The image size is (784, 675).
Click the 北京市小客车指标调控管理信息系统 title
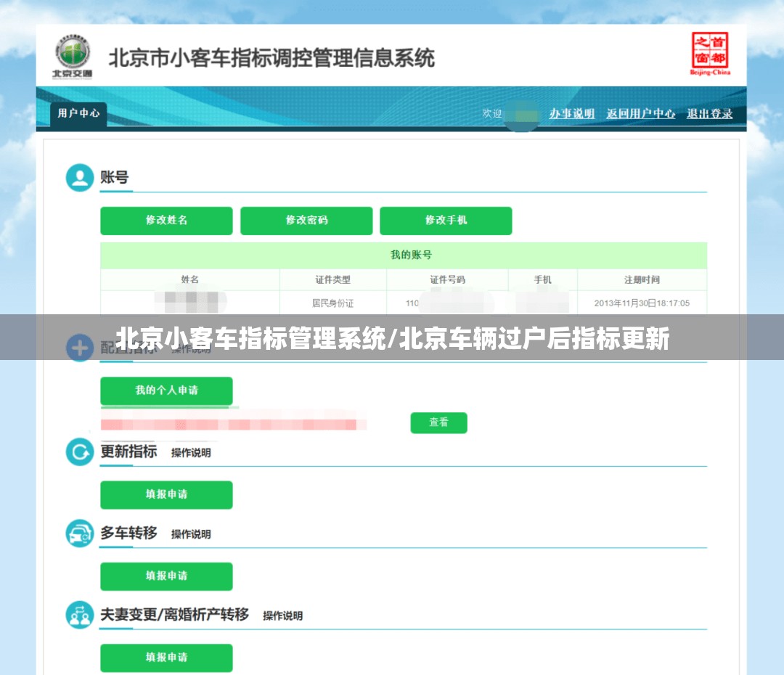coord(271,58)
